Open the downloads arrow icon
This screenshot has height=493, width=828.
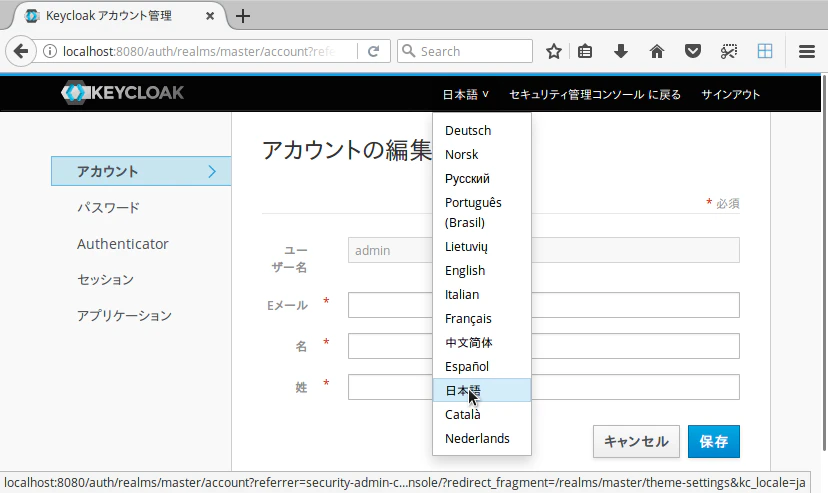[x=621, y=51]
